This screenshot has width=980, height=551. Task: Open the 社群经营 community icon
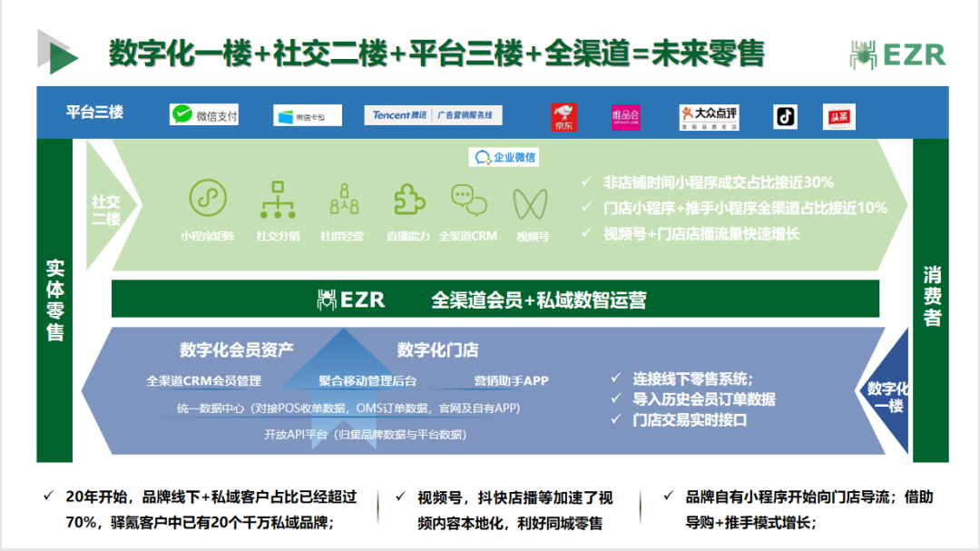[343, 200]
